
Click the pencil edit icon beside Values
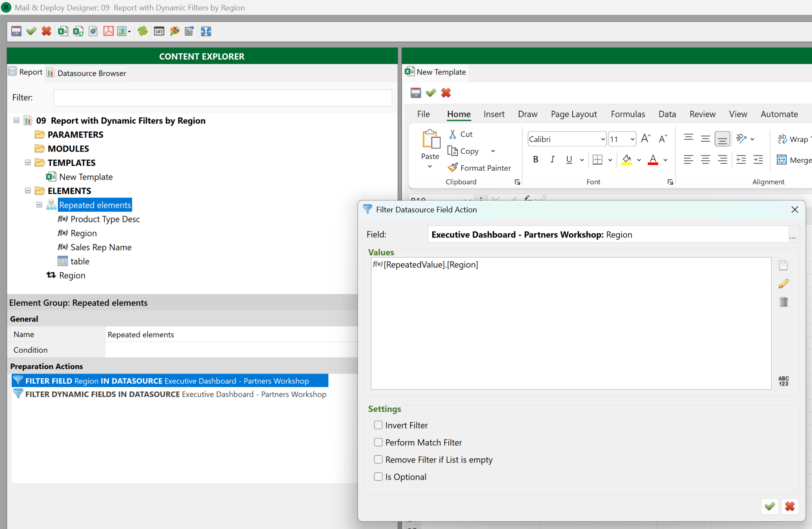point(783,284)
